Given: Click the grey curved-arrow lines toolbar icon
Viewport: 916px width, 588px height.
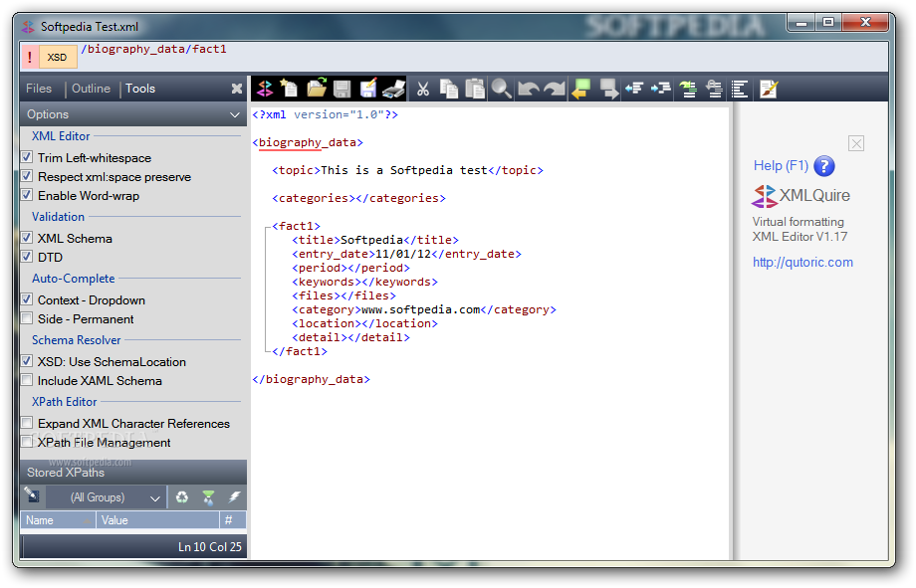Looking at the screenshot, I should click(x=715, y=89).
